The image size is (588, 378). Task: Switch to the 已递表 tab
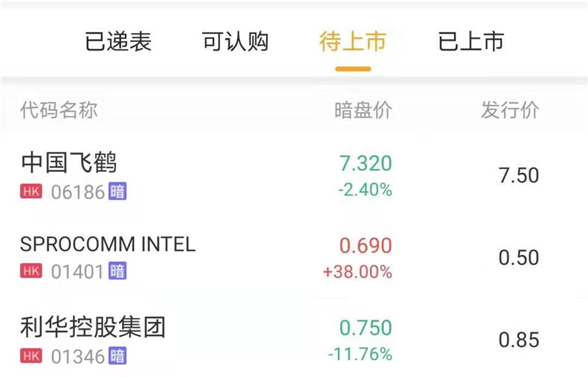tap(118, 42)
